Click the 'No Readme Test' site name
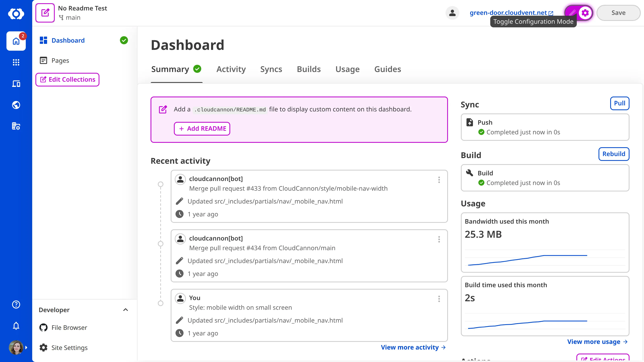 (x=83, y=8)
